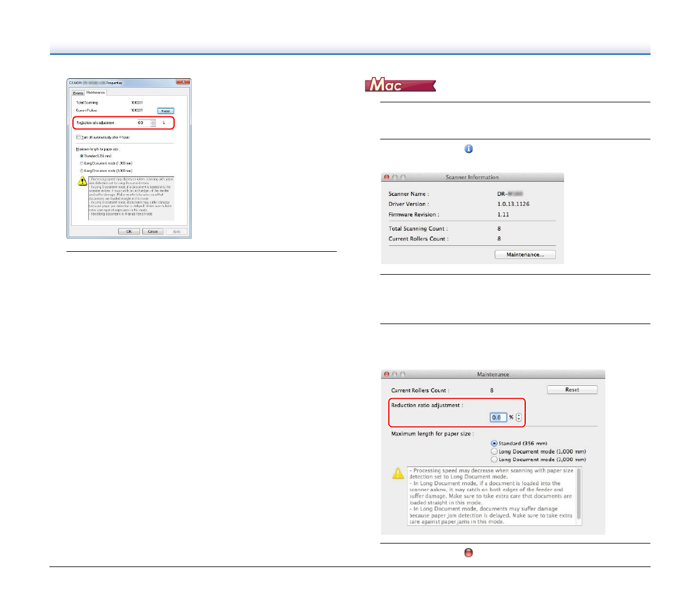Click the red round icon at page bottom
The height and width of the screenshot is (600, 700).
tap(468, 552)
